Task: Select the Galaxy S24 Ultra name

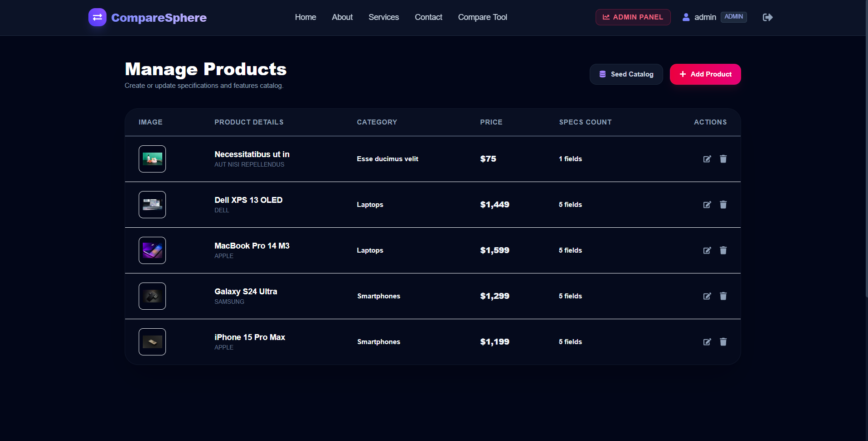Action: [x=246, y=292]
